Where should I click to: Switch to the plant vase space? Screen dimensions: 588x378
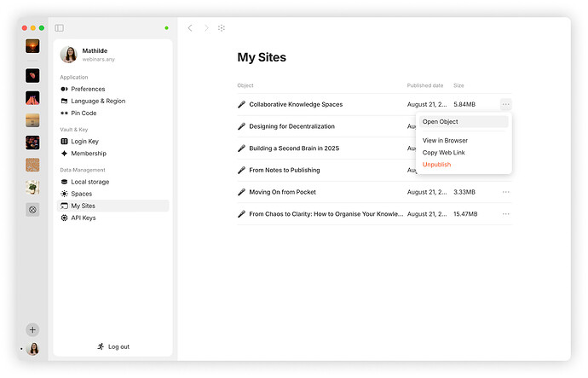pos(32,188)
